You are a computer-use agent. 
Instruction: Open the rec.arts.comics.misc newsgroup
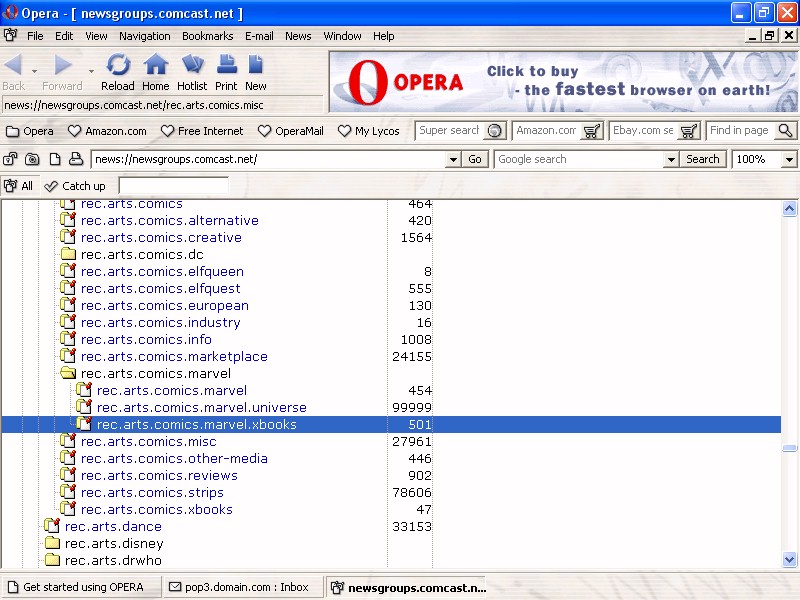point(148,441)
